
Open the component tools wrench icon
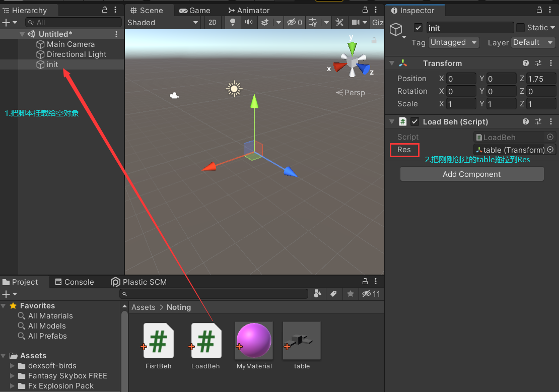(x=339, y=23)
